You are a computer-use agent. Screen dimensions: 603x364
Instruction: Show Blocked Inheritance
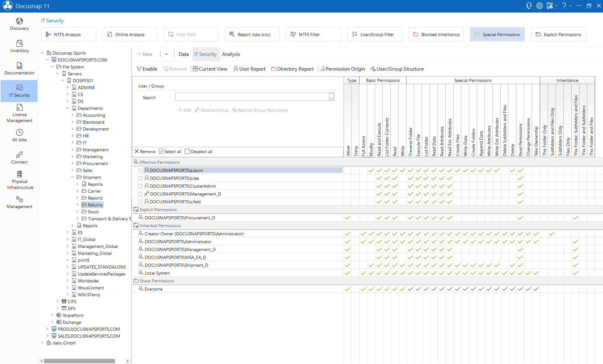click(436, 35)
